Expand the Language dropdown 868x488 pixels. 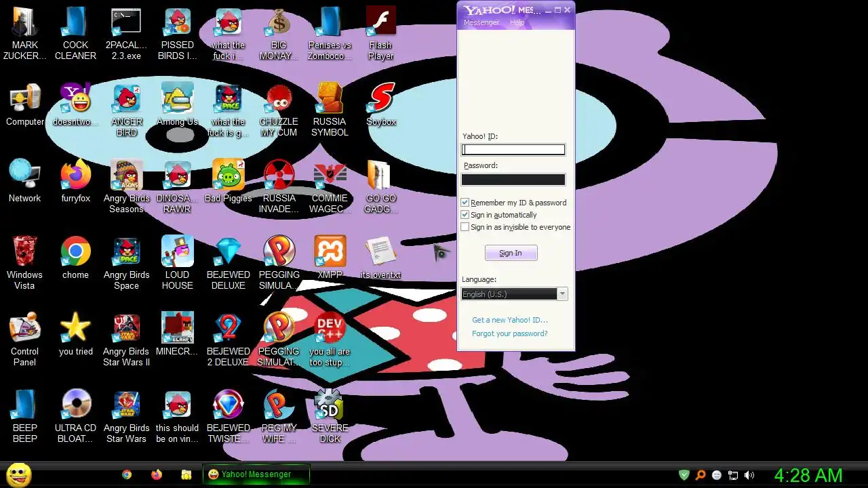[x=562, y=294]
